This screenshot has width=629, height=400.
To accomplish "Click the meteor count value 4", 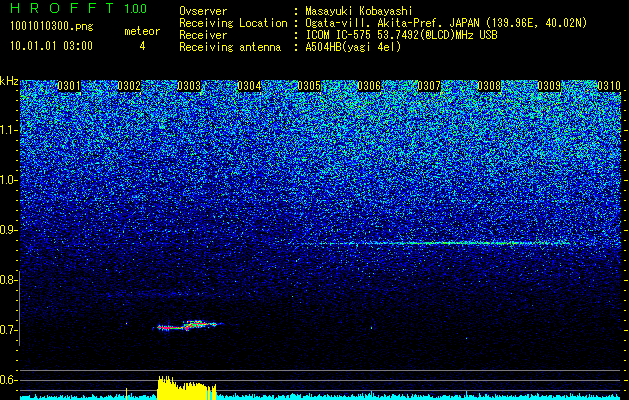I will click(142, 46).
